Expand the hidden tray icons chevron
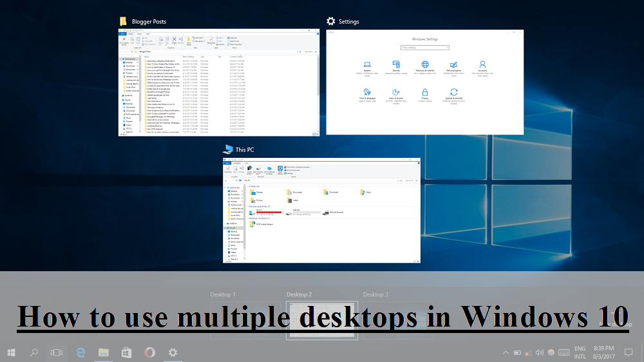 506,352
